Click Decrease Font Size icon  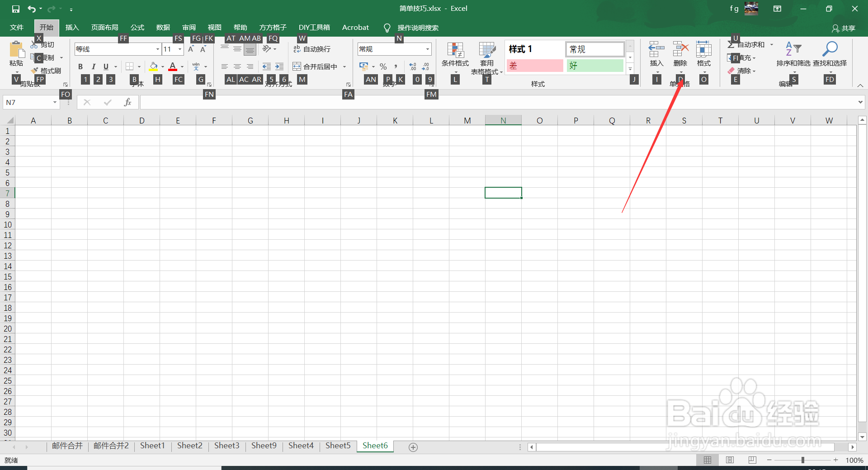click(x=203, y=49)
